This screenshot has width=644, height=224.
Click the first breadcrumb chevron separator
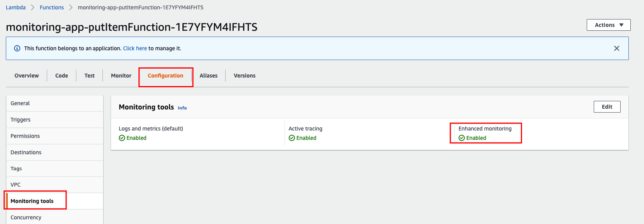point(33,7)
